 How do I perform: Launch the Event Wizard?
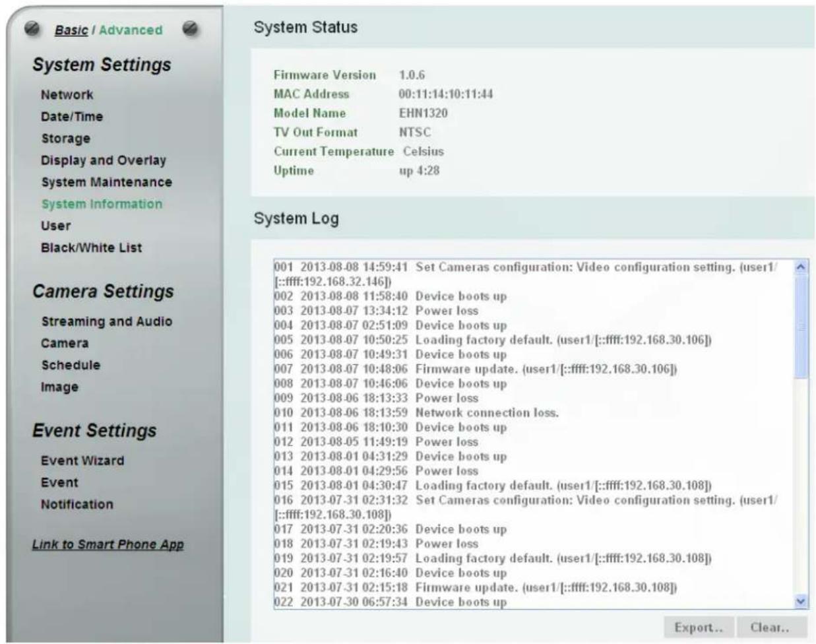(82, 461)
